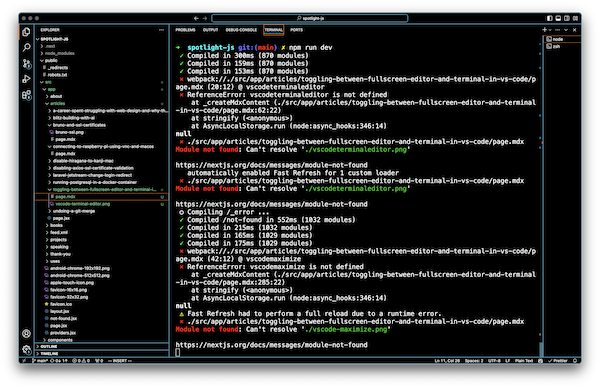Open the favicon.ico file
600x388 pixels.
point(101,304)
